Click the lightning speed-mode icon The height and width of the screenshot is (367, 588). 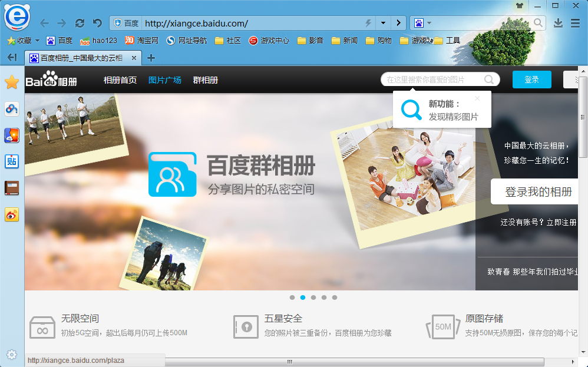coord(368,23)
